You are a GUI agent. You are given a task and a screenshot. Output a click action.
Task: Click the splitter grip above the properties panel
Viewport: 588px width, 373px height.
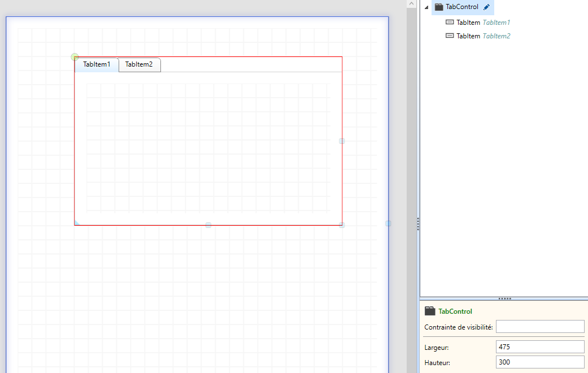pyautogui.click(x=505, y=299)
